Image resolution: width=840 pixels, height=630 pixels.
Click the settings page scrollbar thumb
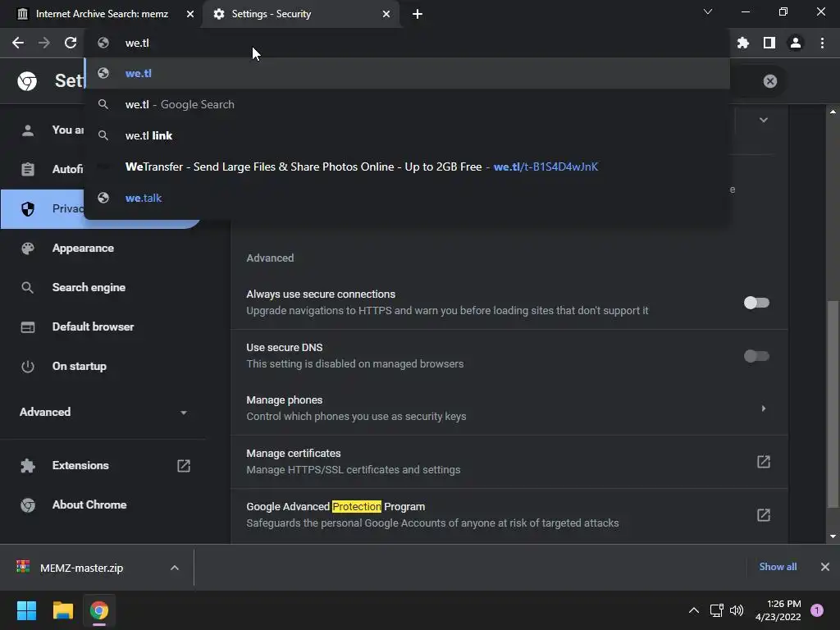point(833,404)
